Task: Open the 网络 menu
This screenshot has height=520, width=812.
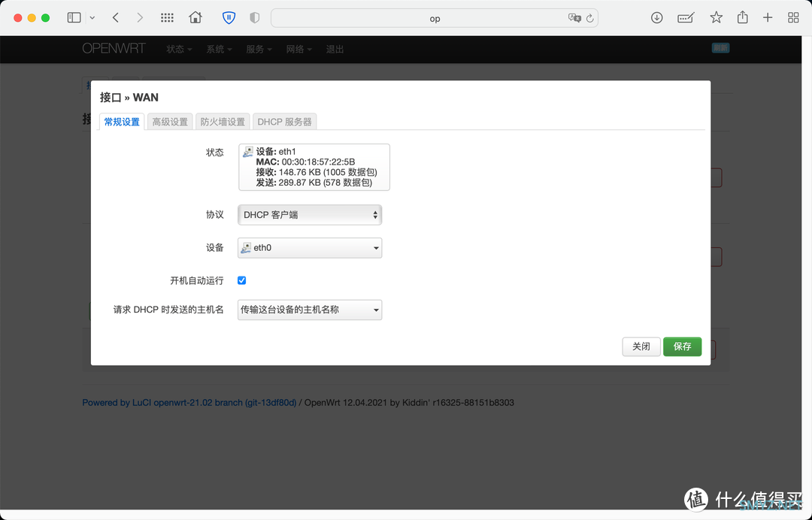Action: (x=298, y=49)
